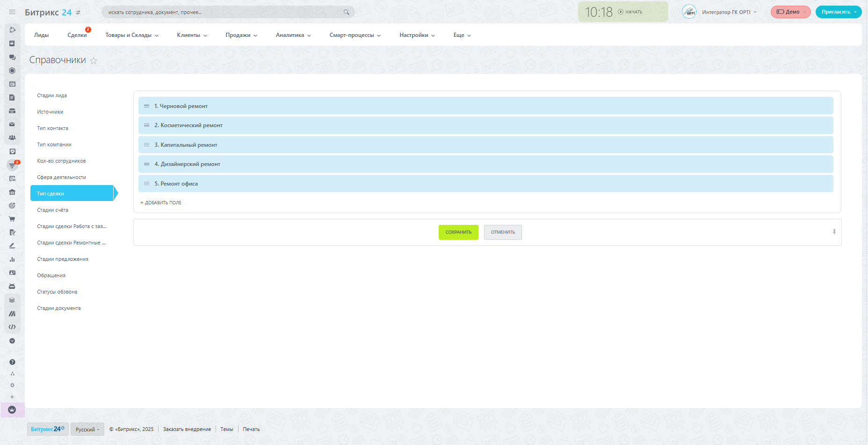
Task: Select Стадии счёта in the directory list
Action: tap(53, 210)
